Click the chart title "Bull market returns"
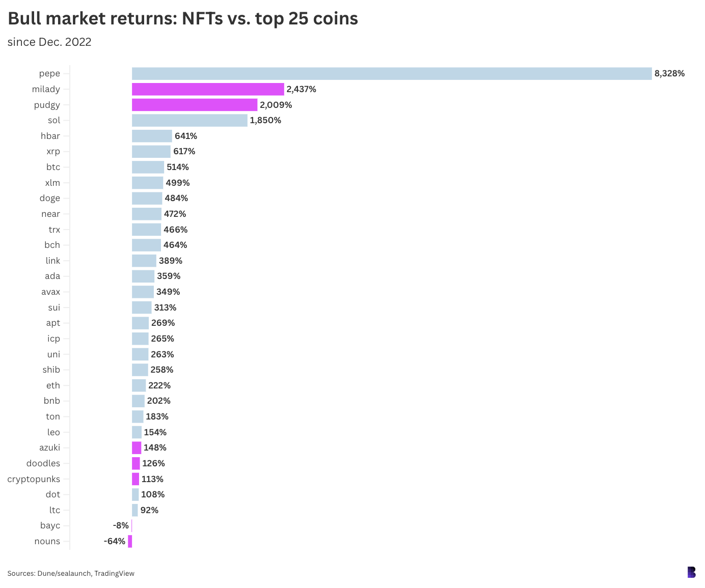The image size is (705, 588). (x=183, y=19)
